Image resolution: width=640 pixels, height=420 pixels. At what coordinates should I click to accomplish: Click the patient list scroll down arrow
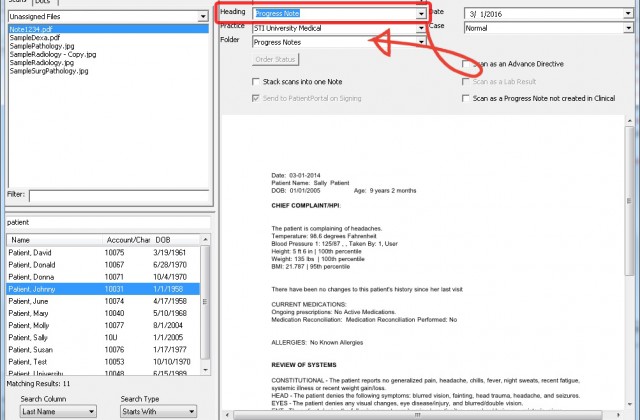206,367
